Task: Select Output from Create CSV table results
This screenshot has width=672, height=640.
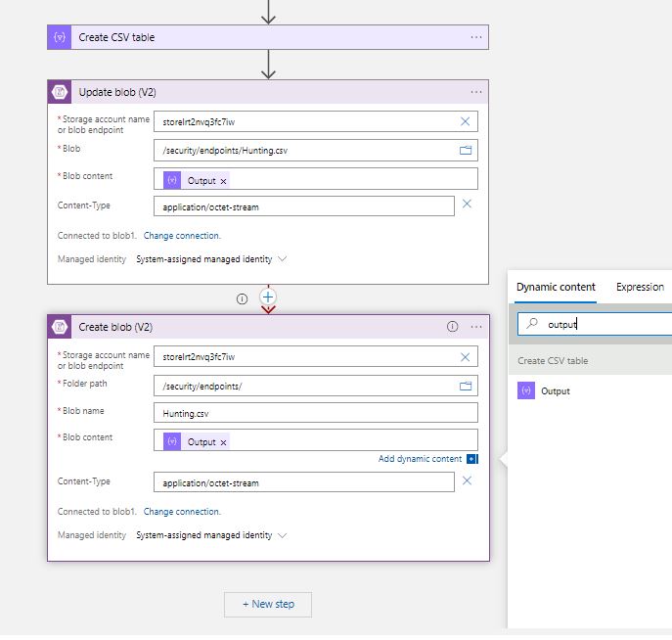Action: point(555,390)
